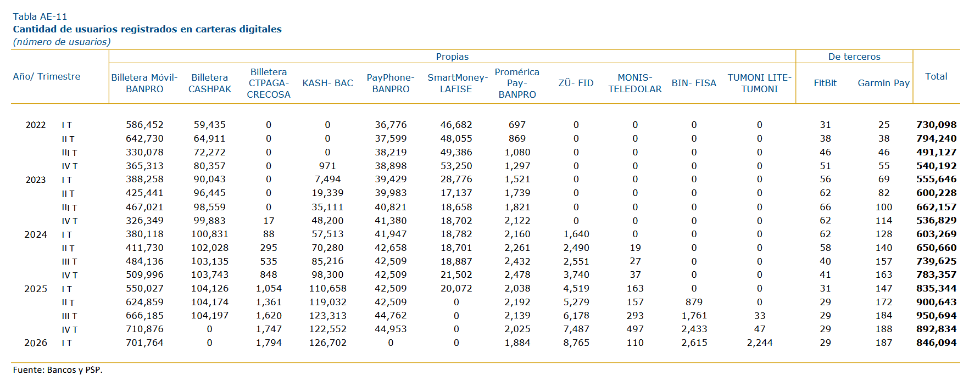Image resolution: width=980 pixels, height=392 pixels.
Task: Click the 'Propias' group header
Action: tap(452, 57)
